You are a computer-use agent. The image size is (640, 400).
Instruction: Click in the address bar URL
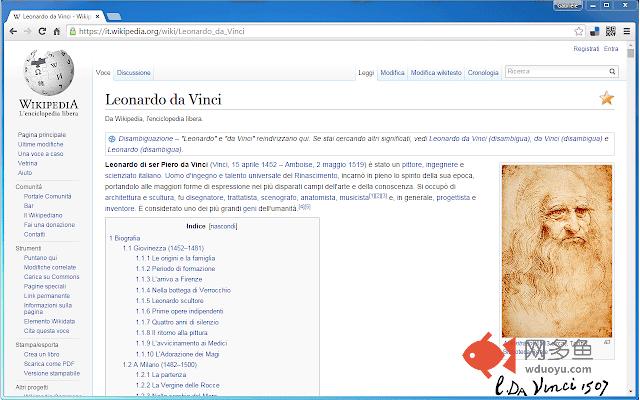pos(162,31)
